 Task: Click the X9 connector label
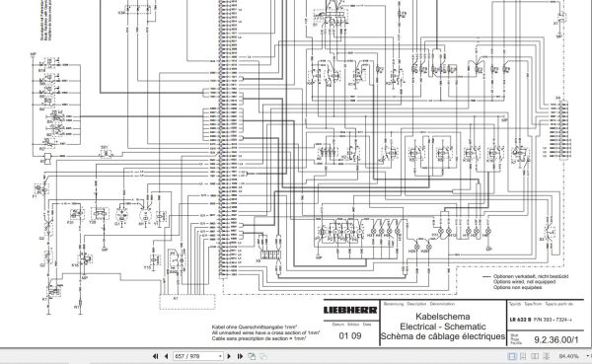pyautogui.click(x=259, y=260)
